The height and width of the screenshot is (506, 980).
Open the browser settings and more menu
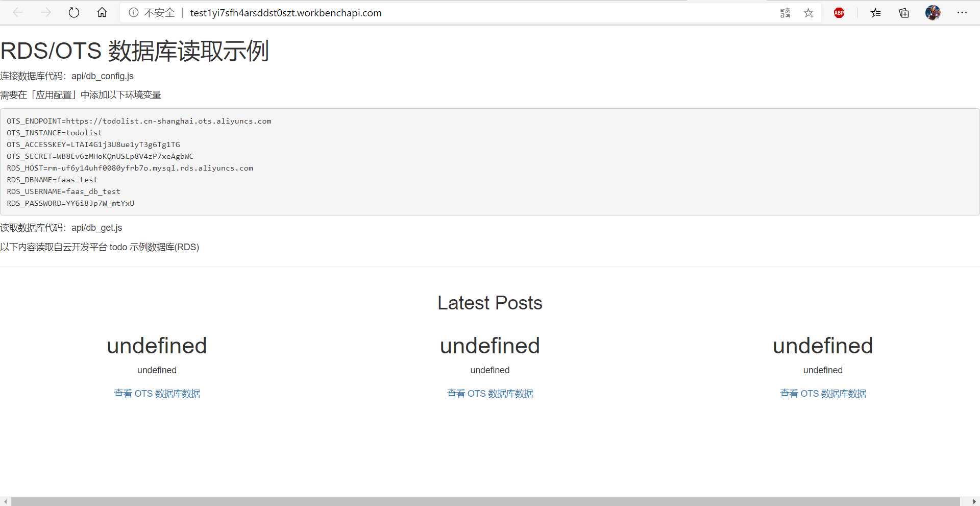pyautogui.click(x=962, y=13)
